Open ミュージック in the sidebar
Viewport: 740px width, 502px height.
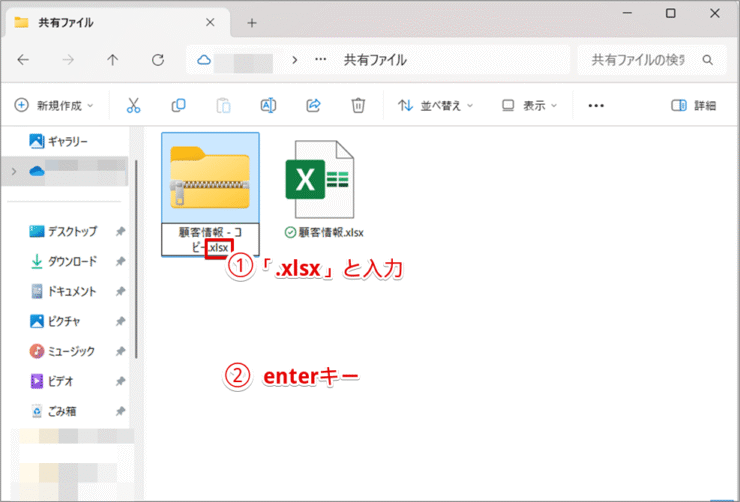(x=62, y=351)
